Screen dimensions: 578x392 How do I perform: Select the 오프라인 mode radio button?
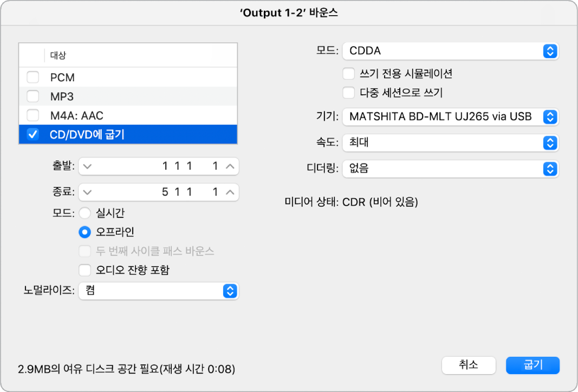[x=85, y=232]
